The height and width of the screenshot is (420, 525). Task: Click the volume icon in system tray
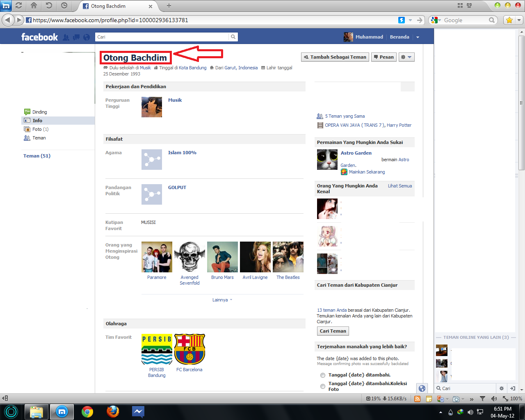470,412
